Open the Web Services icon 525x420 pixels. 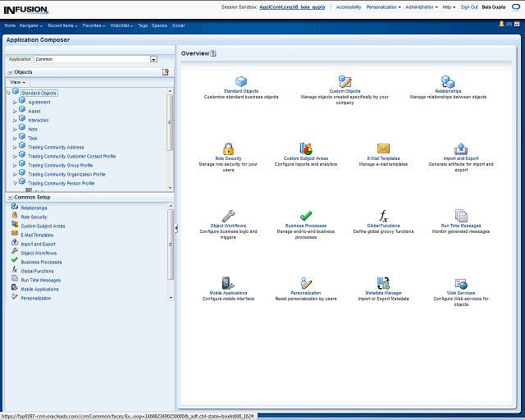460,283
